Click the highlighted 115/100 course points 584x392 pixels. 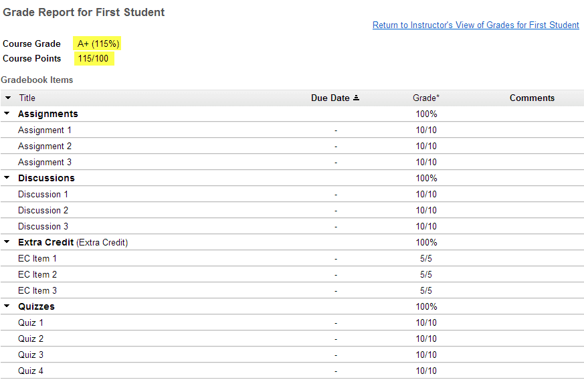[x=94, y=58]
